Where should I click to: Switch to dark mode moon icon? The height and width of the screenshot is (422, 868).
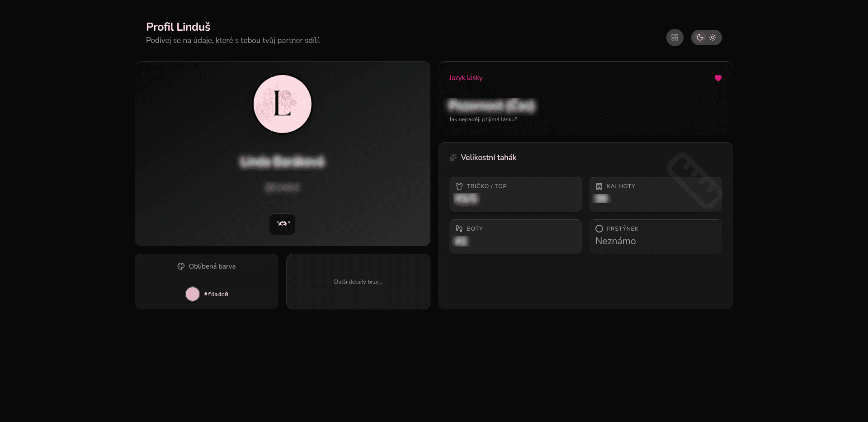[x=700, y=38]
